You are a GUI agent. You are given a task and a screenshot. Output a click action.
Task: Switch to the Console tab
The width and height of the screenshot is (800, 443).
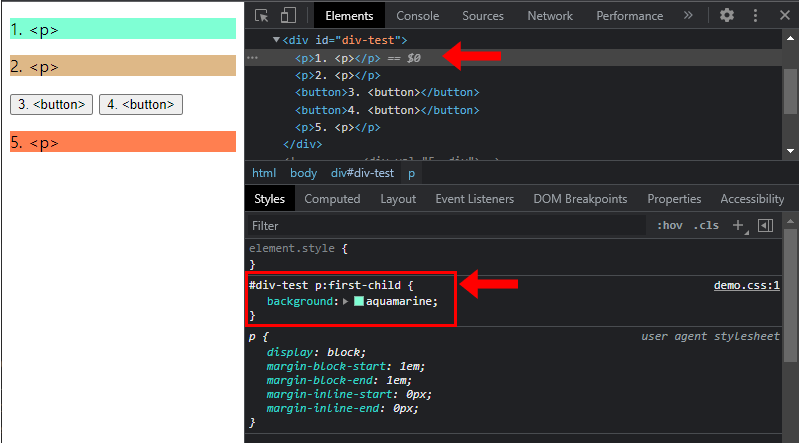pos(417,15)
